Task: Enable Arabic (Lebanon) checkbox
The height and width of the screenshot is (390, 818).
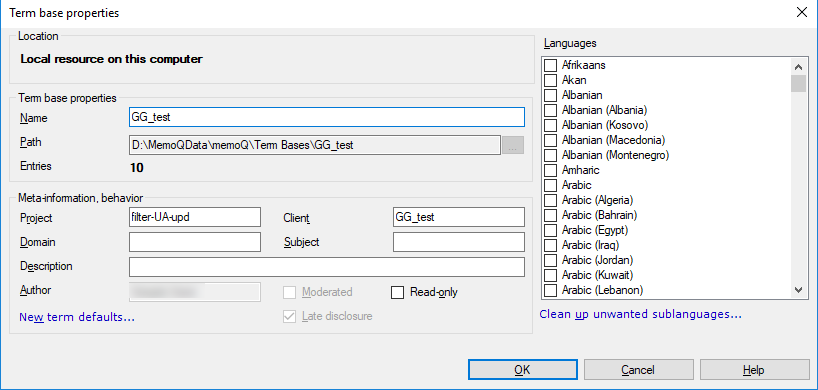Action: pyautogui.click(x=550, y=290)
